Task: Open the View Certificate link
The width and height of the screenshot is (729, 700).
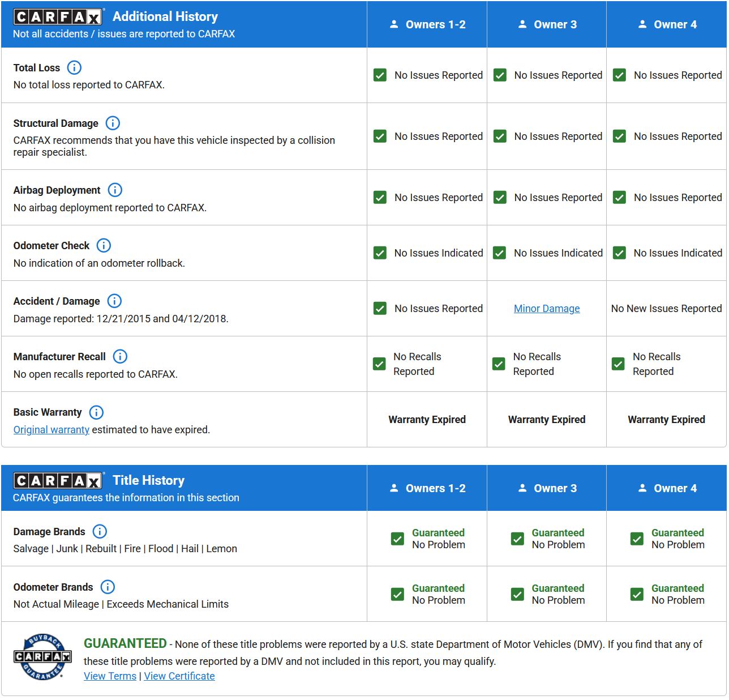Action: (x=179, y=676)
